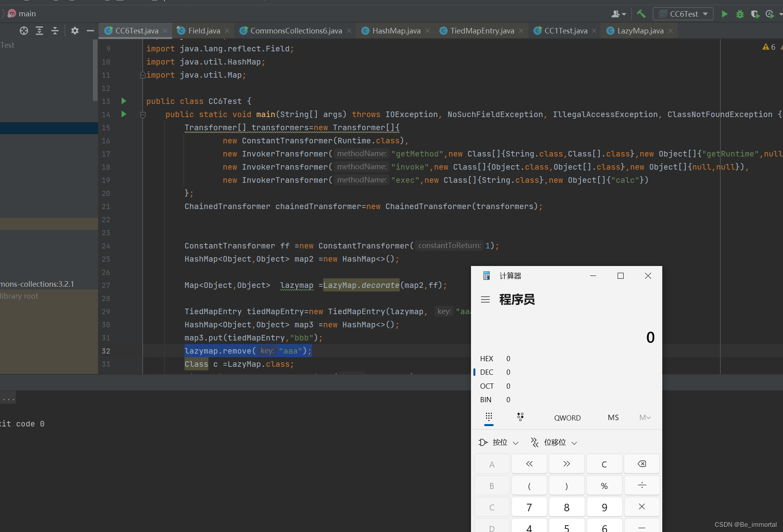
Task: Switch to bit toggling keypad in calculator
Action: [520, 417]
